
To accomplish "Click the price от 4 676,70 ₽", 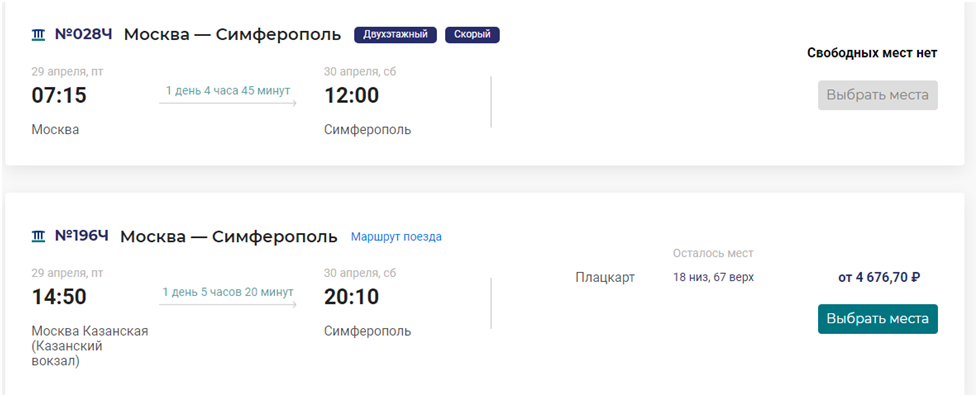I will coord(879,277).
